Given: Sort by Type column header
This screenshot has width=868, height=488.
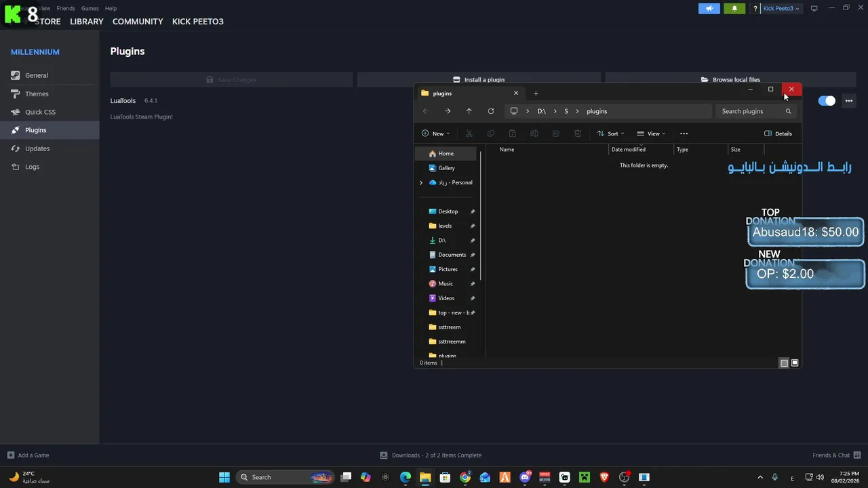Looking at the screenshot, I should point(682,149).
